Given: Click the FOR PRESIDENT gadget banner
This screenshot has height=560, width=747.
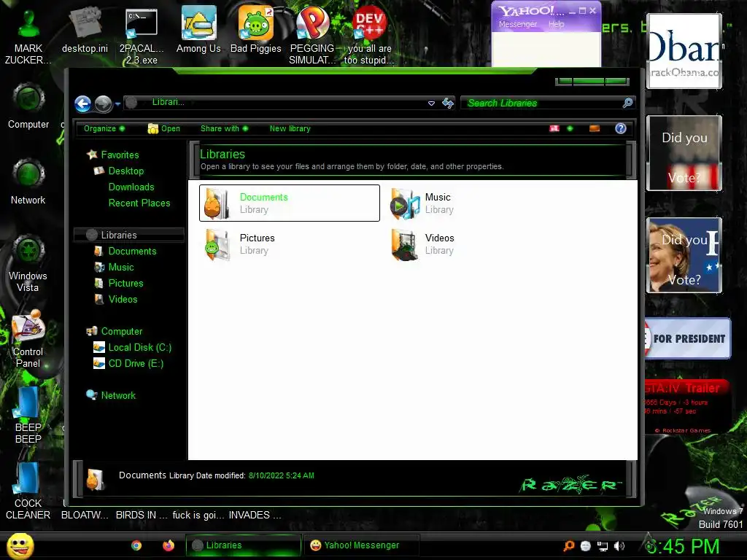Looking at the screenshot, I should 687,338.
